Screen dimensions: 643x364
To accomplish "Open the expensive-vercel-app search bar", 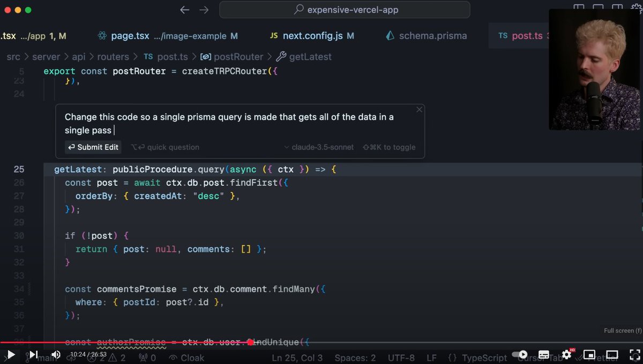I will pyautogui.click(x=345, y=10).
